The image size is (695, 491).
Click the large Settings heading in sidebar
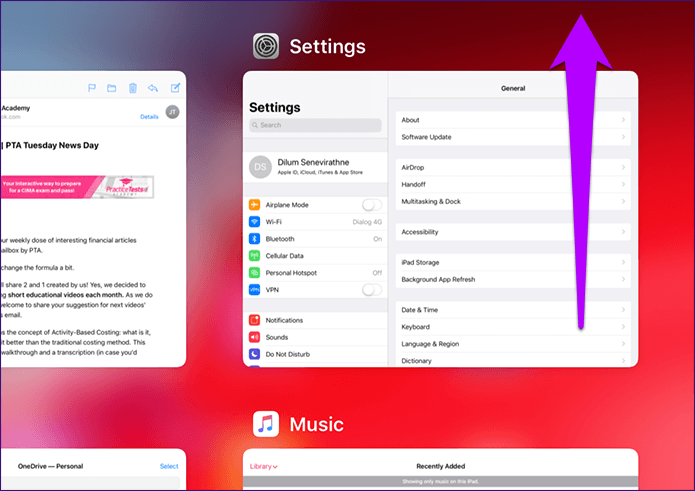pyautogui.click(x=274, y=107)
